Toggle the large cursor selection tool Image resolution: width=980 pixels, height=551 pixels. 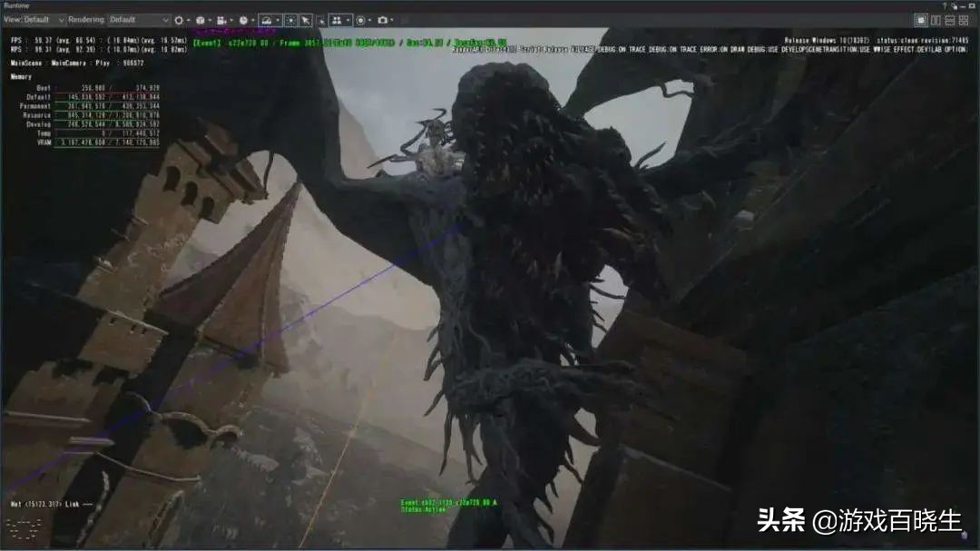click(x=306, y=20)
